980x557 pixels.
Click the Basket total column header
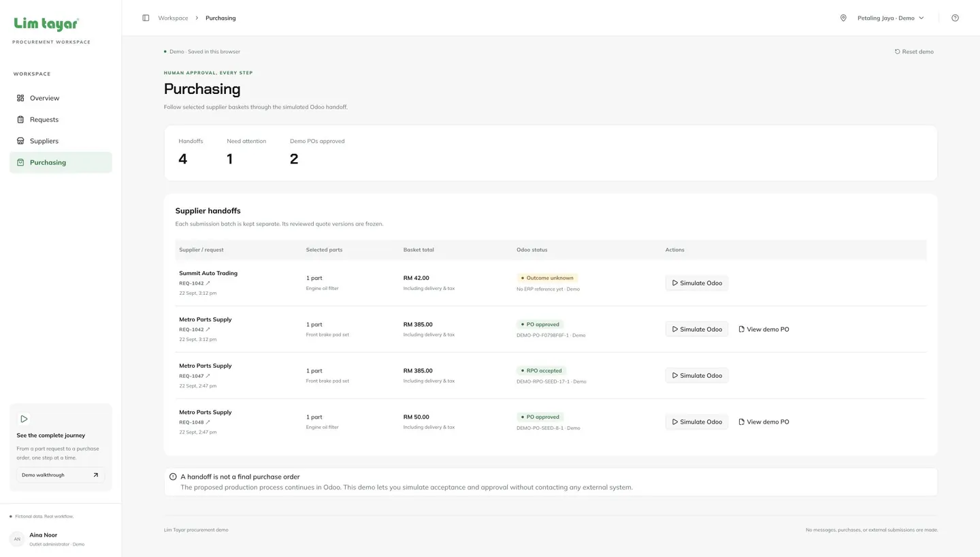pyautogui.click(x=419, y=250)
